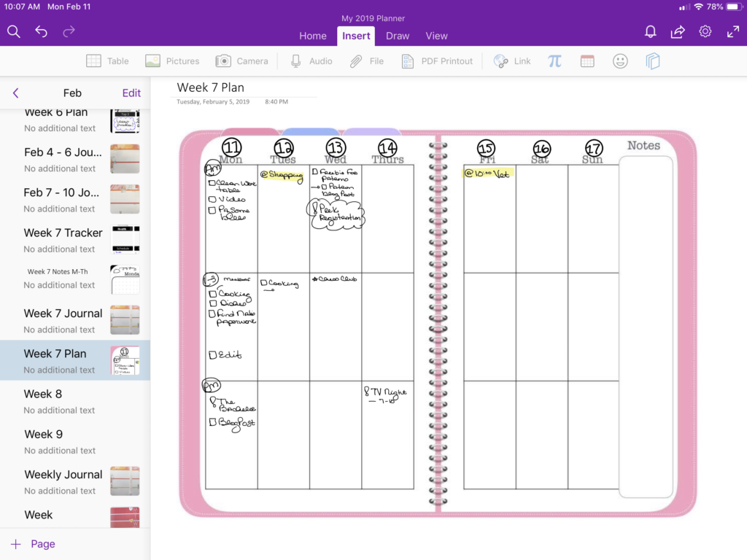Add a new Page
Viewport: 747px width, 560px height.
coord(33,544)
